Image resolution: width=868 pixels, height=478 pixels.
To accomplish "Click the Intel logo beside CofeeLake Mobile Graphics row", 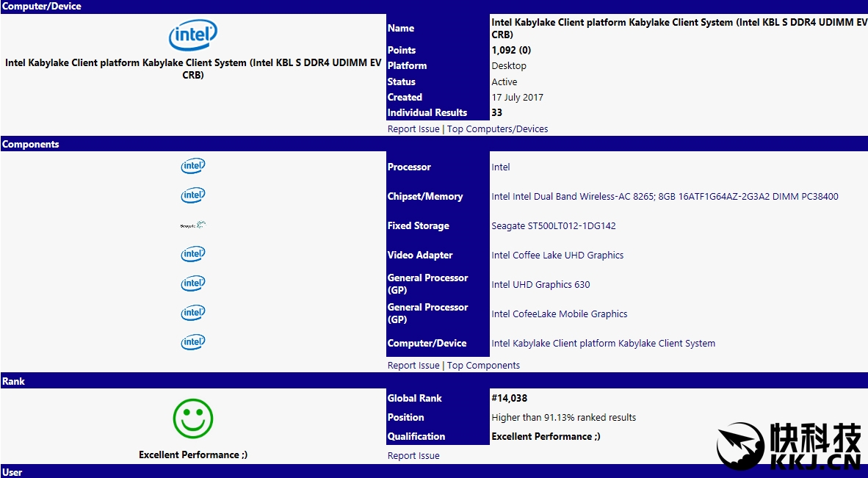I will tap(192, 313).
